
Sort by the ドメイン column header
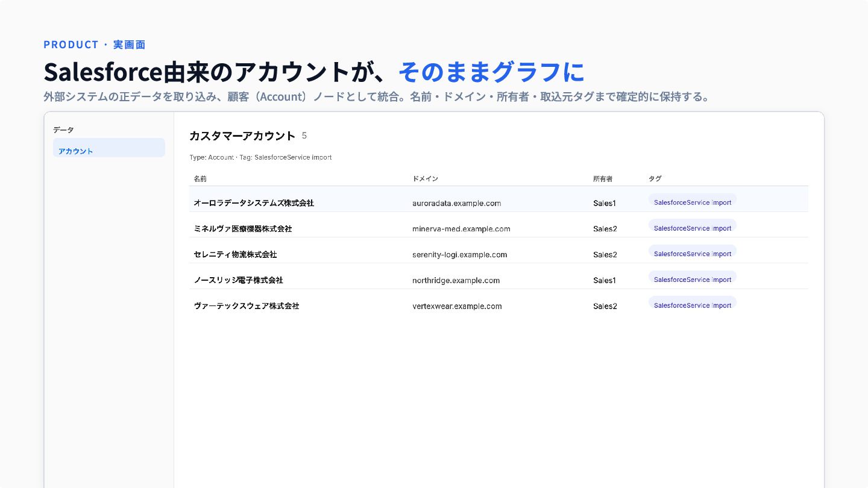426,179
